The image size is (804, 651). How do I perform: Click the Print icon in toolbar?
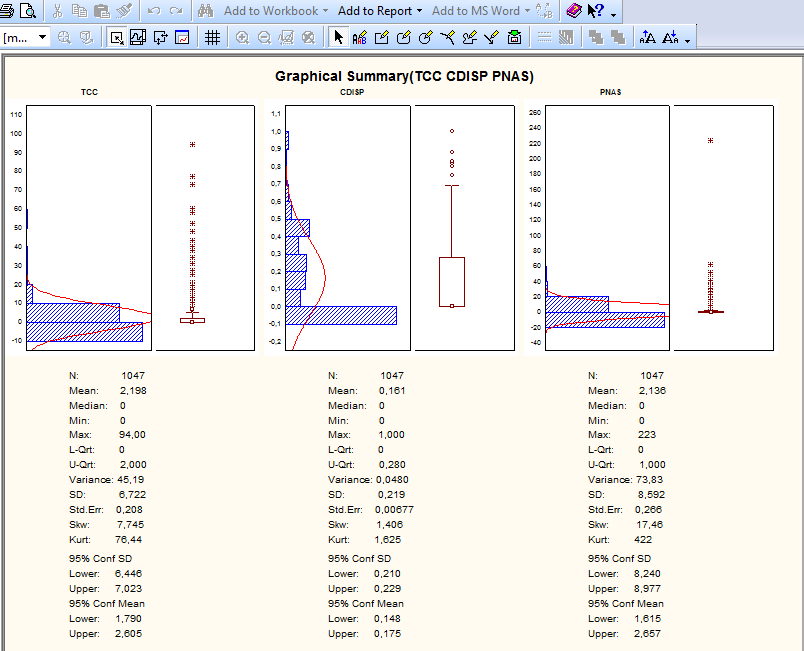click(x=7, y=11)
